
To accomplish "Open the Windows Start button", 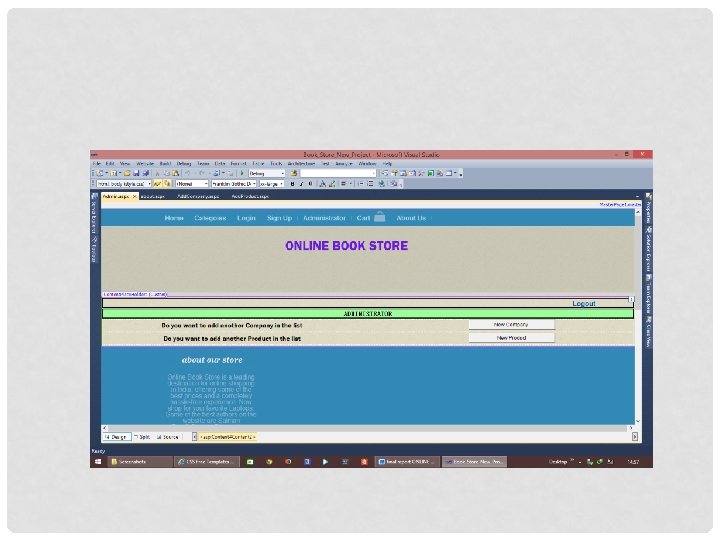I will tap(98, 462).
